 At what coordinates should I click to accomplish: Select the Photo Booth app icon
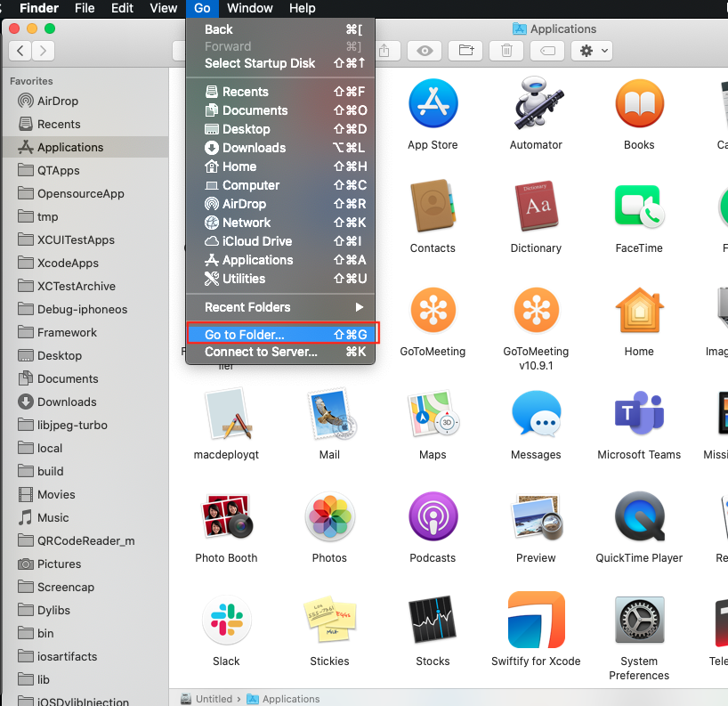227,516
